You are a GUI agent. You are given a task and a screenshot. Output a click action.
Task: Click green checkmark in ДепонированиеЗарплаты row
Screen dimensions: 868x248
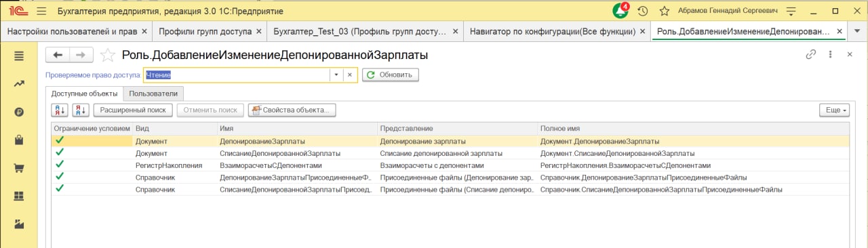pos(60,141)
